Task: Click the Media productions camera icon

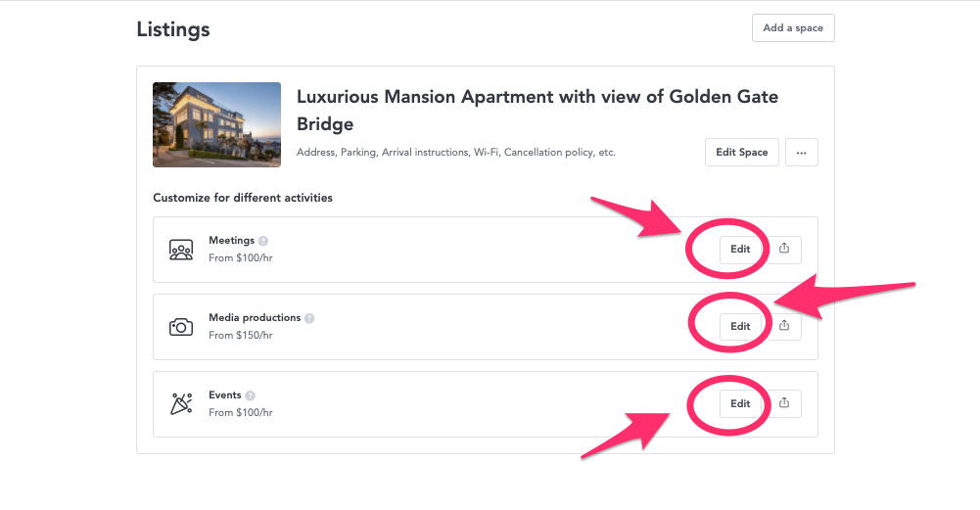Action: [181, 327]
